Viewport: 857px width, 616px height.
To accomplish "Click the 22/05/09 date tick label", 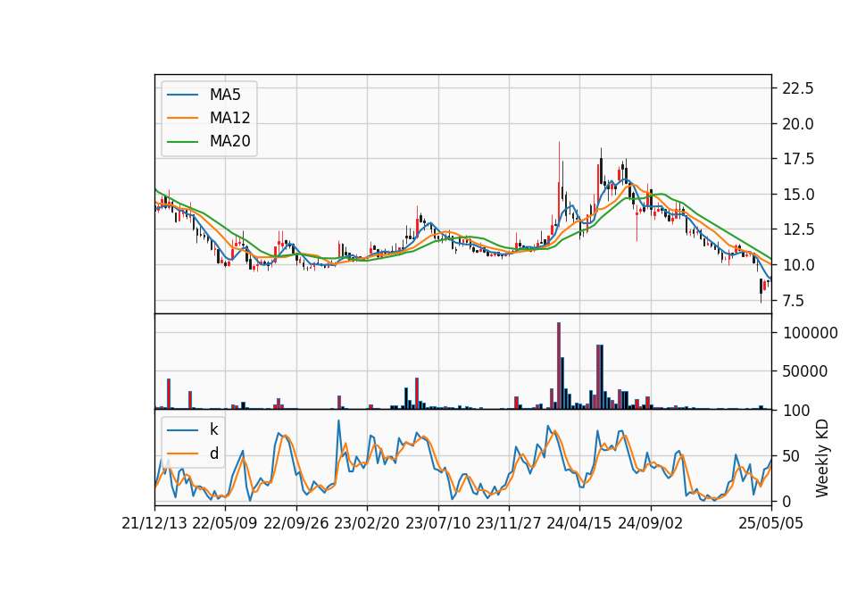I will pos(225,523).
